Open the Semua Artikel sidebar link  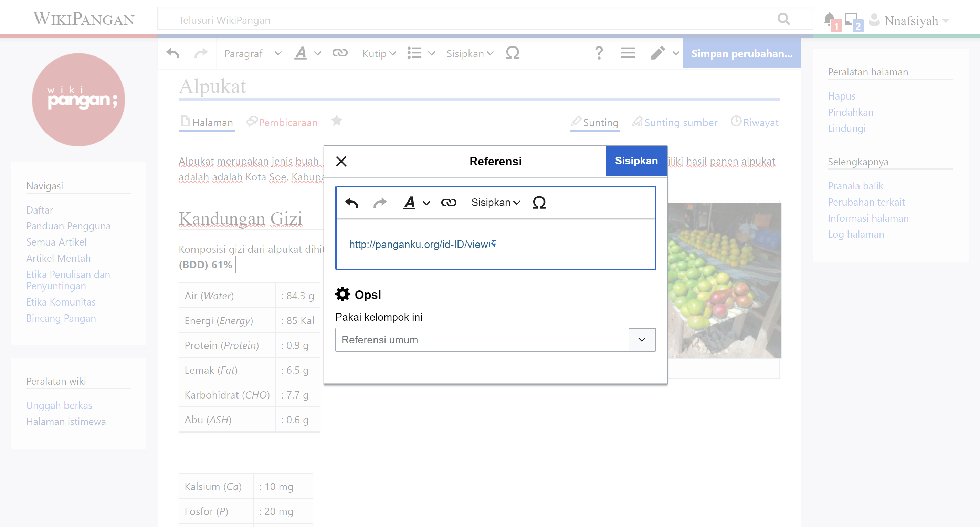click(56, 242)
